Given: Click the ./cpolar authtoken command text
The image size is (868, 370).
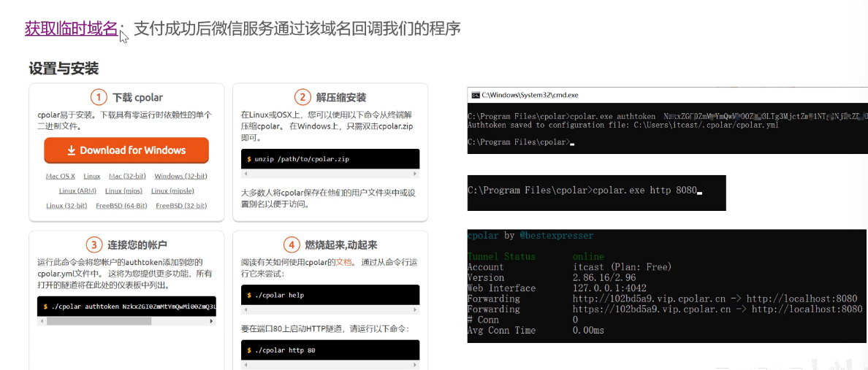Looking at the screenshot, I should coord(133,306).
